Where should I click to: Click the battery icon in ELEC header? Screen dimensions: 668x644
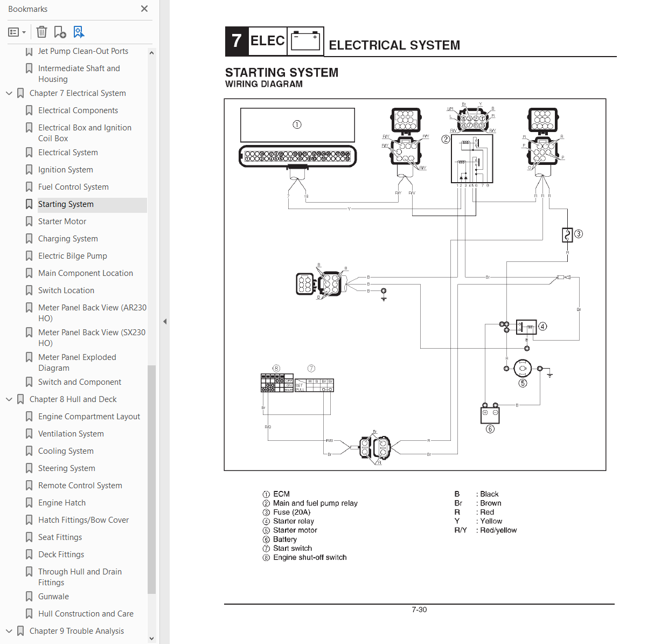tap(305, 41)
